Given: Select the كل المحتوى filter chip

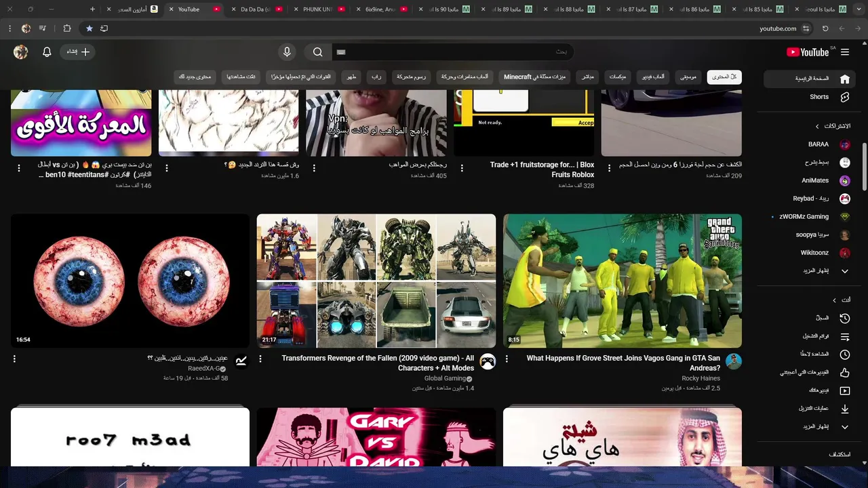Looking at the screenshot, I should [724, 77].
